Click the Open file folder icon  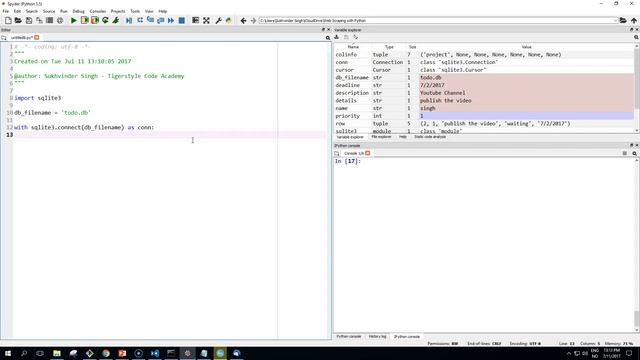[18, 20]
